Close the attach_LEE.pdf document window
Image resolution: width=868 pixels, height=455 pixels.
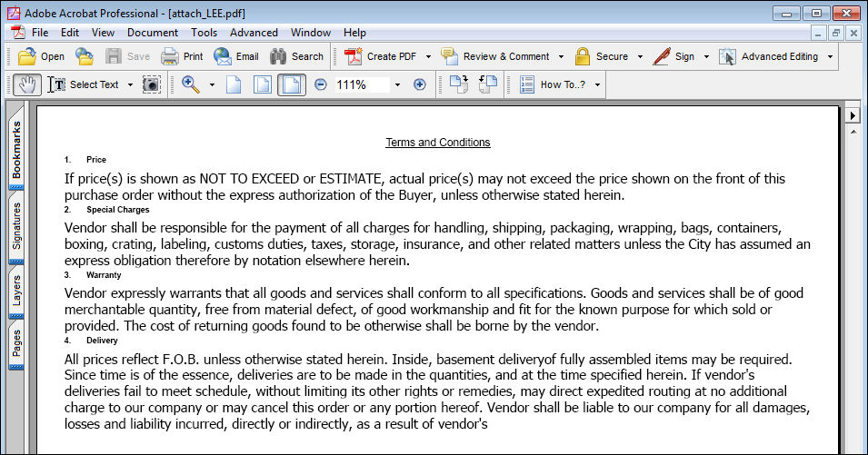point(853,34)
